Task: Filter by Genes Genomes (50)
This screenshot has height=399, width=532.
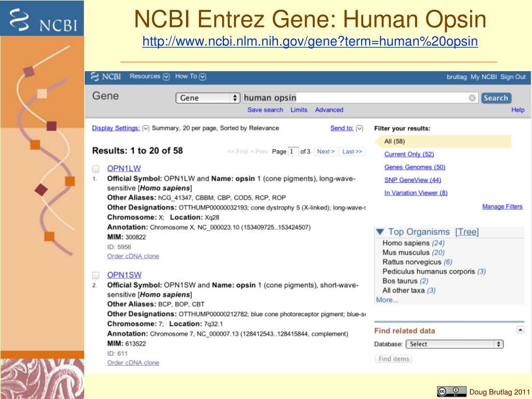Action: click(415, 167)
